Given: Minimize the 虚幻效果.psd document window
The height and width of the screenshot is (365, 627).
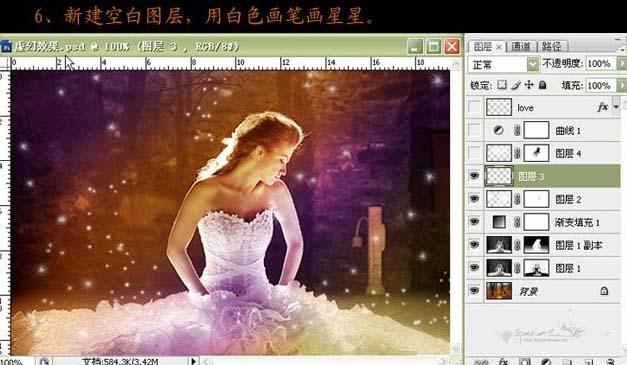Looking at the screenshot, I should (x=415, y=47).
